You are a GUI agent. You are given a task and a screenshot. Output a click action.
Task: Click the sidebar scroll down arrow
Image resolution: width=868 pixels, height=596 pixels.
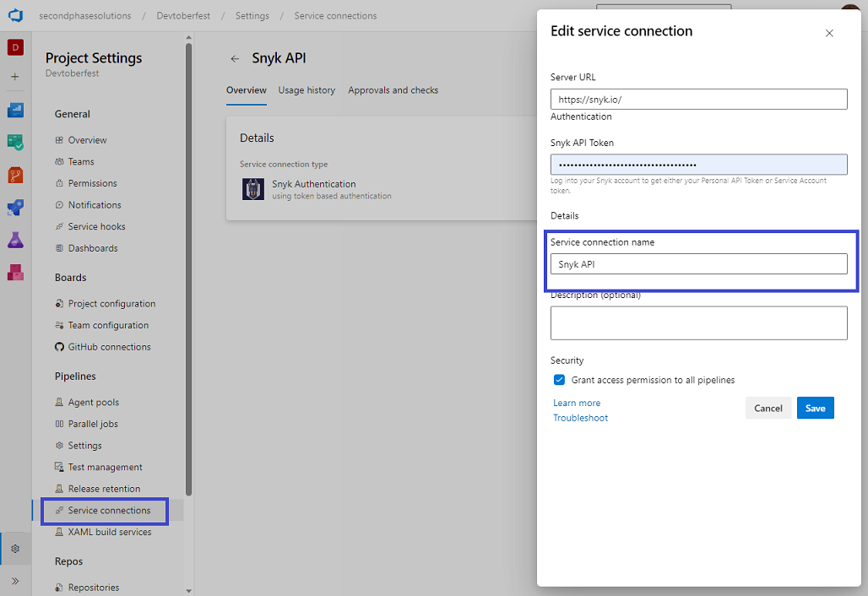click(189, 590)
